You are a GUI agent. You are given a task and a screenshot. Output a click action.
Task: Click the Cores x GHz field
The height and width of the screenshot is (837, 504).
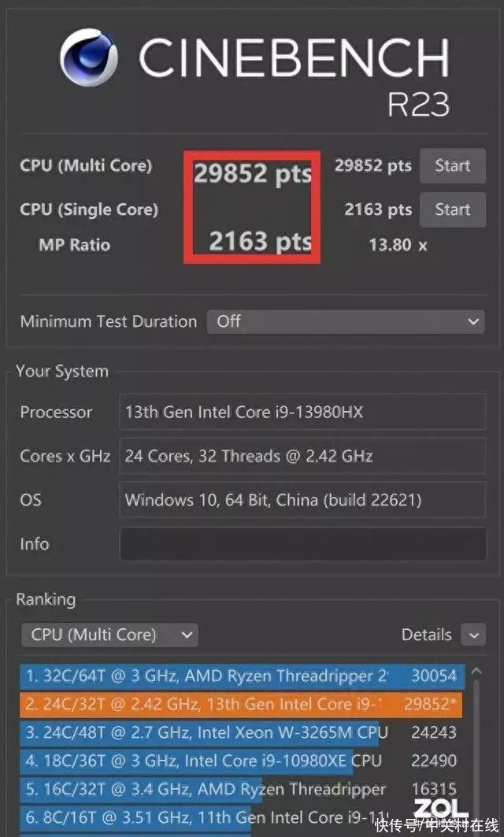[302, 456]
